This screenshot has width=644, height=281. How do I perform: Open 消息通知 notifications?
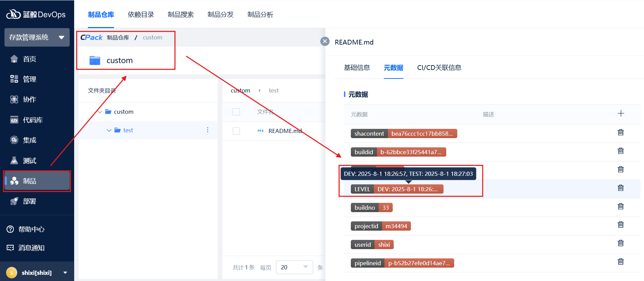point(31,248)
